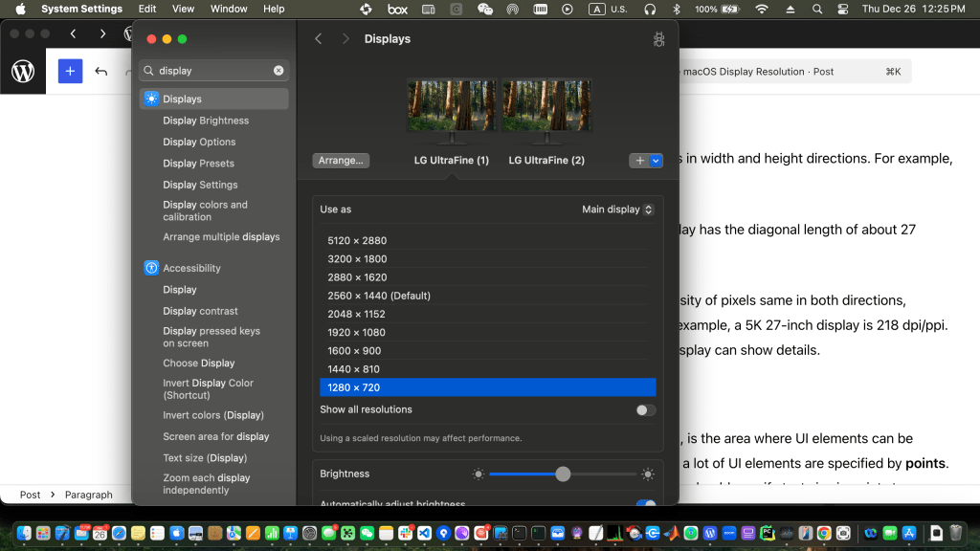Click the back arrow in Displays header
Viewport: 980px width, 551px height.
point(319,39)
